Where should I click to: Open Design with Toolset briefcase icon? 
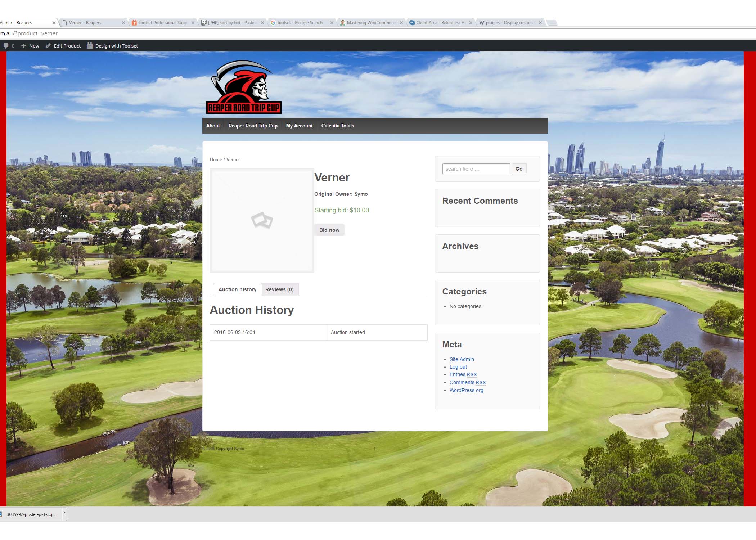point(90,46)
